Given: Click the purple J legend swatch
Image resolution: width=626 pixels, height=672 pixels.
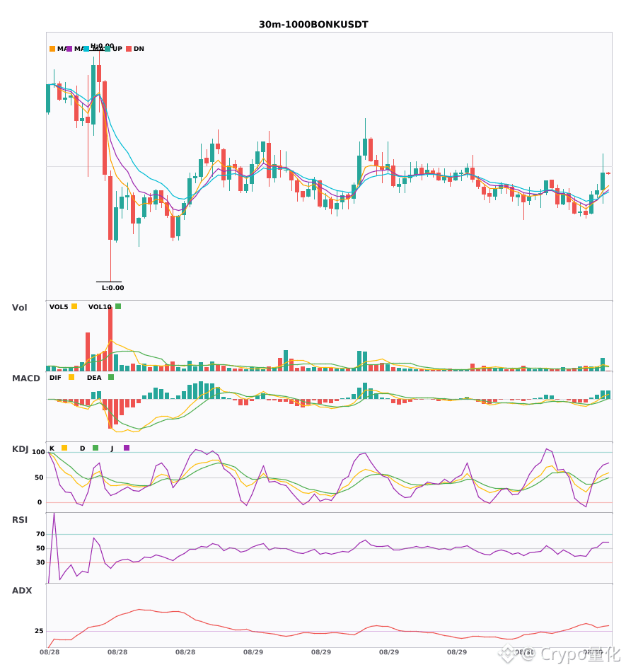Looking at the screenshot, I should pyautogui.click(x=127, y=448).
